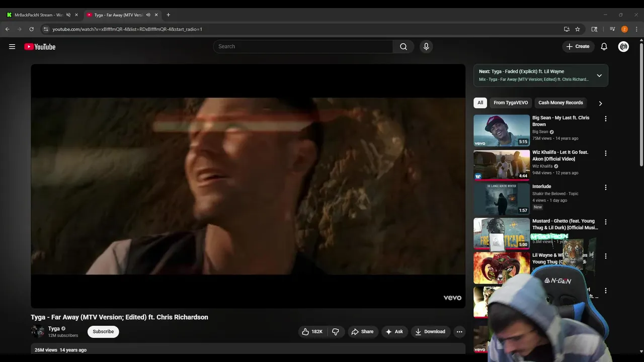Click the video title 'Tyga - Far Away'
Viewport: 644px width, 362px height.
pyautogui.click(x=119, y=317)
